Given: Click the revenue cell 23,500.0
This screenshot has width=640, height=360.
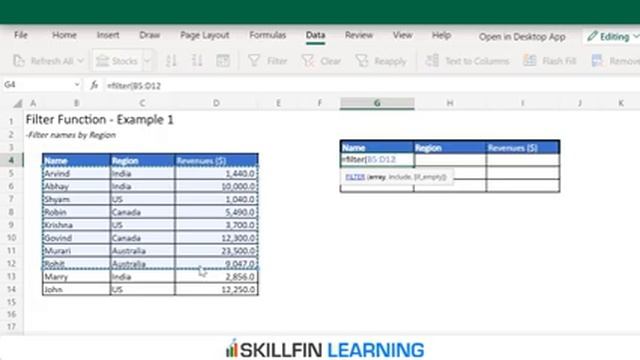Looking at the screenshot, I should point(216,251).
